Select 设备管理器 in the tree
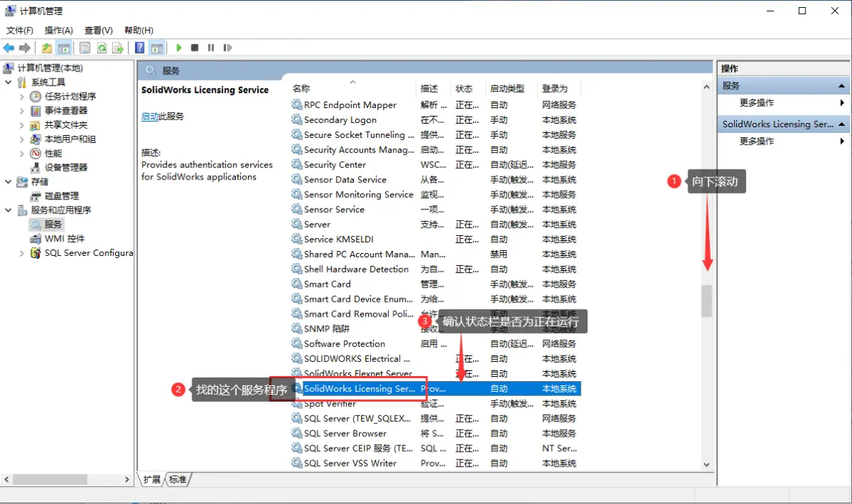The height and width of the screenshot is (504, 852). (66, 167)
